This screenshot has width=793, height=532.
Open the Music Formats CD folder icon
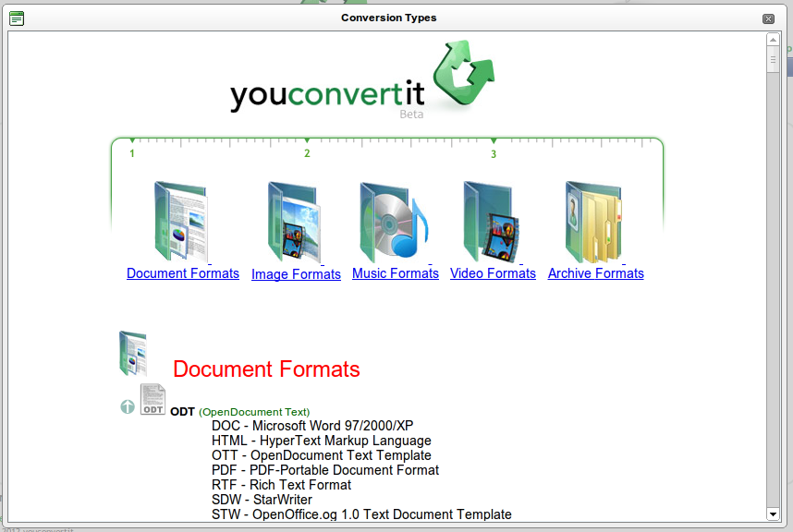[x=394, y=222]
